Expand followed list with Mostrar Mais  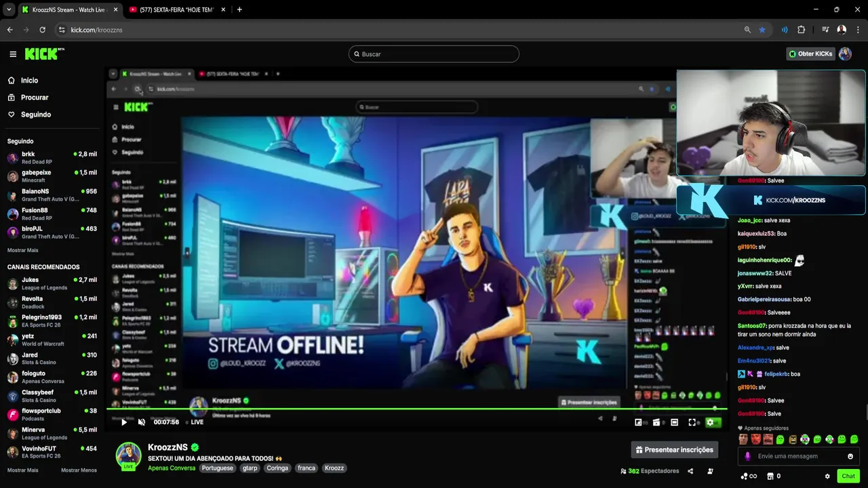[22, 250]
